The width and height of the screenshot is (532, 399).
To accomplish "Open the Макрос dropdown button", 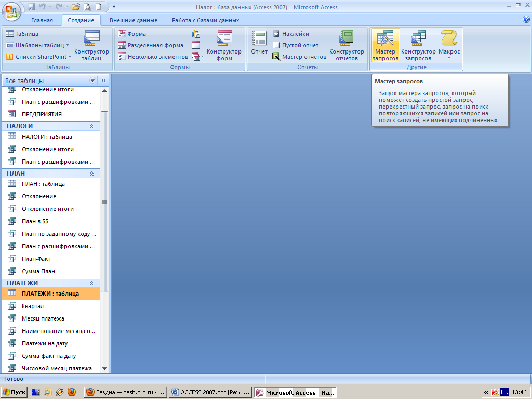I will [x=449, y=45].
